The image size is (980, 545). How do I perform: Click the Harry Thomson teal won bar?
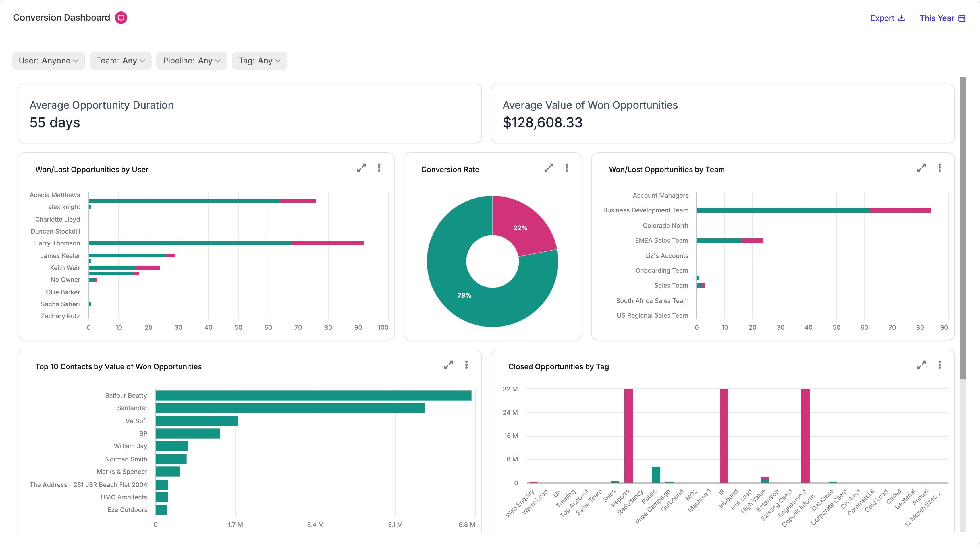190,243
